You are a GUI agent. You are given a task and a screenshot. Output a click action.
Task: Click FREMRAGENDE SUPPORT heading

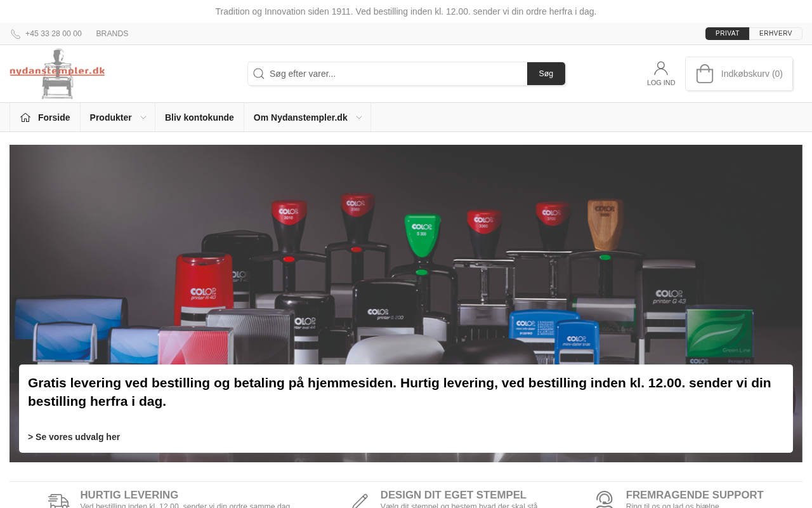click(x=695, y=495)
